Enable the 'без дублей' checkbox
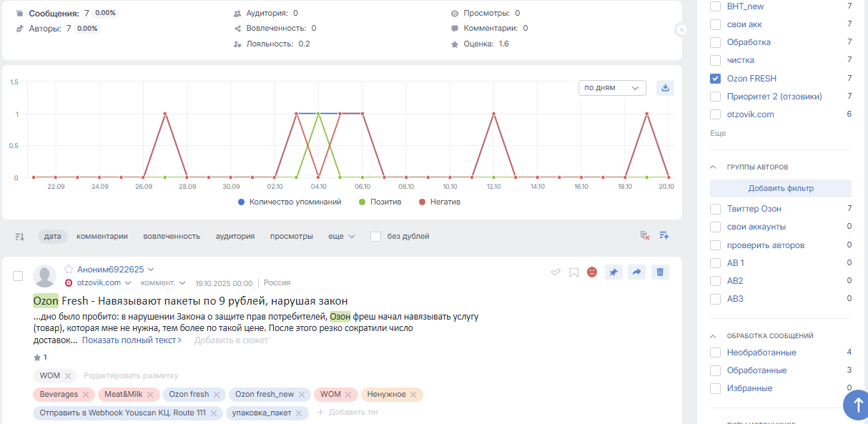This screenshot has width=868, height=424. coord(375,237)
